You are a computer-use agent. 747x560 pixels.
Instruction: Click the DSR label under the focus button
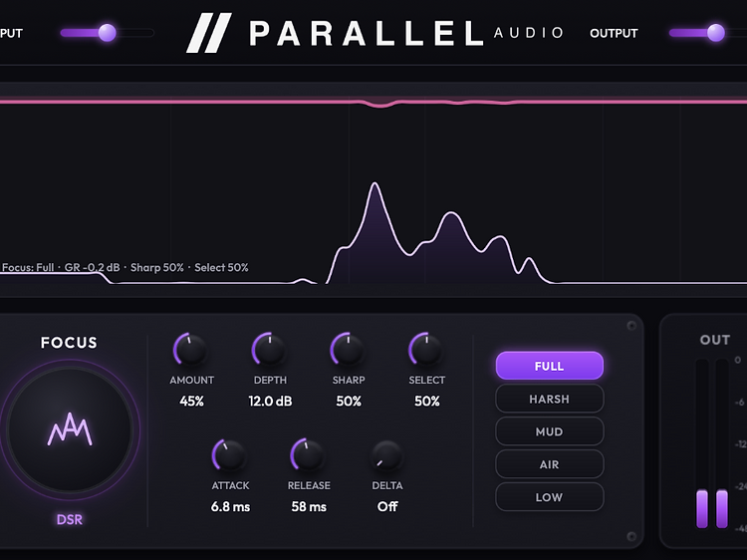(70, 519)
